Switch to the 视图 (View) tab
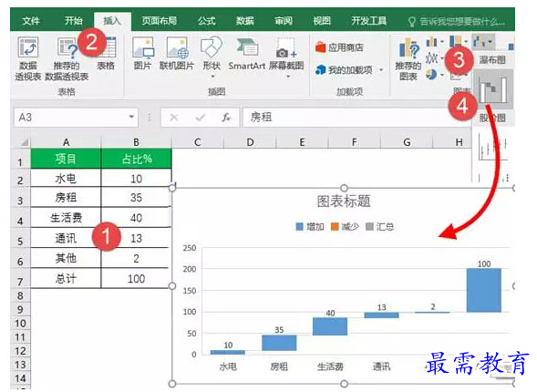This screenshot has width=537, height=392. [x=322, y=21]
